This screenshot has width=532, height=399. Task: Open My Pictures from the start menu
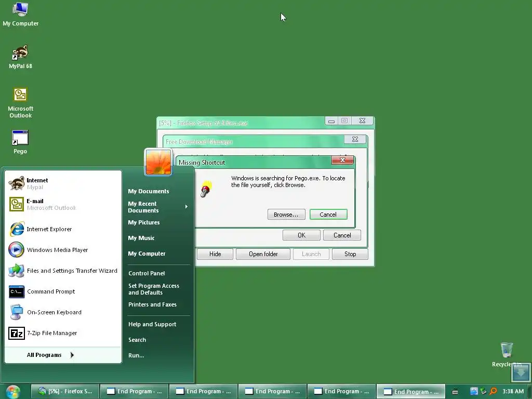(x=144, y=222)
